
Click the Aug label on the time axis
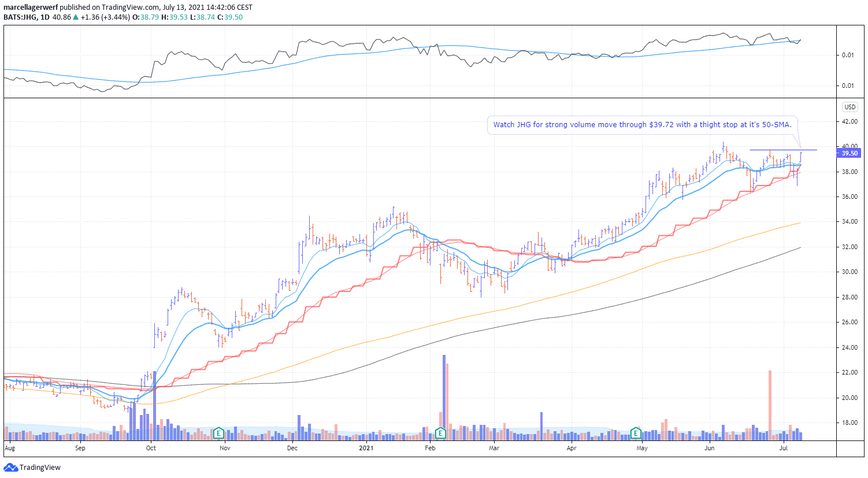tap(9, 448)
